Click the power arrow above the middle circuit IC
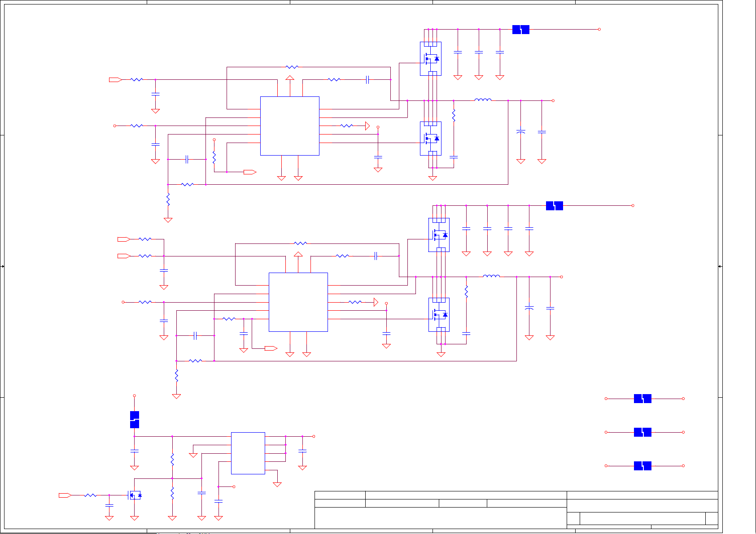This screenshot has height=534, width=756. tap(298, 254)
